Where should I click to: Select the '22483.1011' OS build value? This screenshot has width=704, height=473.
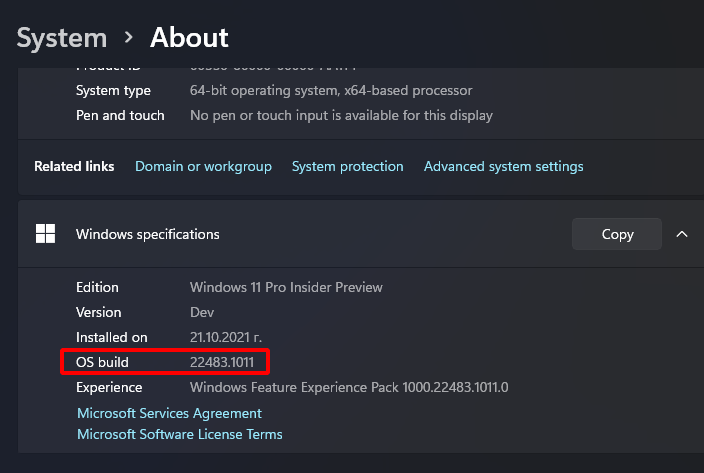tap(222, 362)
